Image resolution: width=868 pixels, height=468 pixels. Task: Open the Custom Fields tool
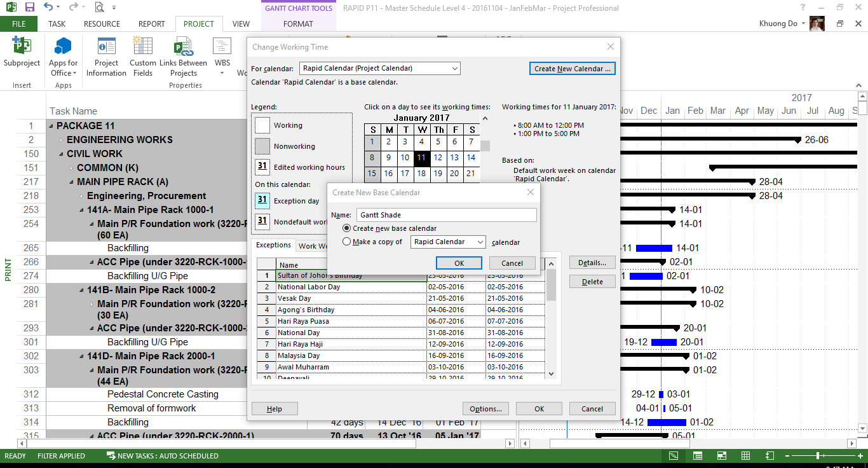(142, 47)
